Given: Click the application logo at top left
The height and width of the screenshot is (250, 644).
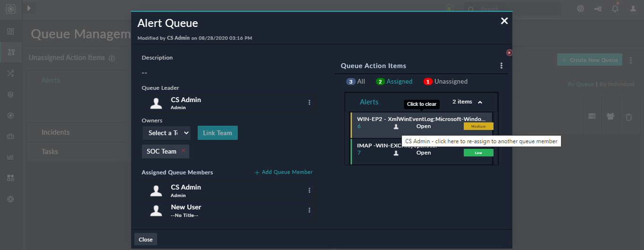Looking at the screenshot, I should (10, 9).
